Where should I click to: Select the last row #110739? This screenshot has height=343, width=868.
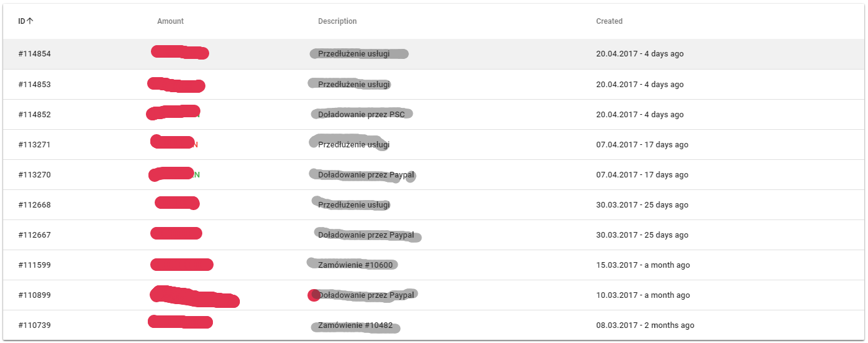click(34, 325)
